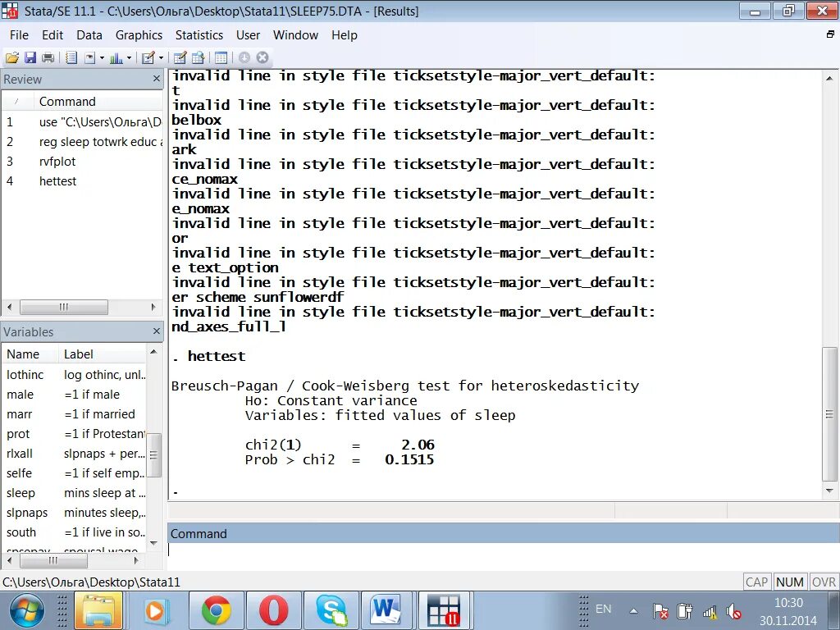Open the Do-file Editor icon
The width and height of the screenshot is (840, 630).
[x=149, y=58]
